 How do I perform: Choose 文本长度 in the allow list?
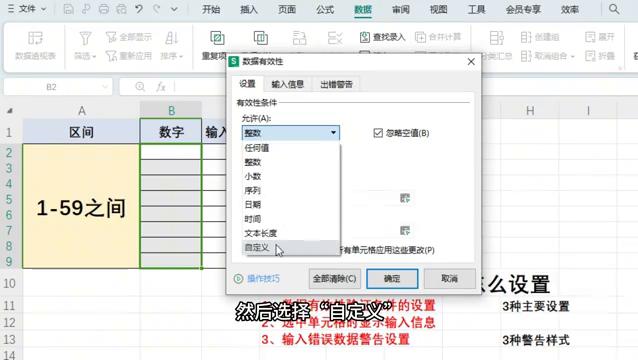(x=291, y=233)
